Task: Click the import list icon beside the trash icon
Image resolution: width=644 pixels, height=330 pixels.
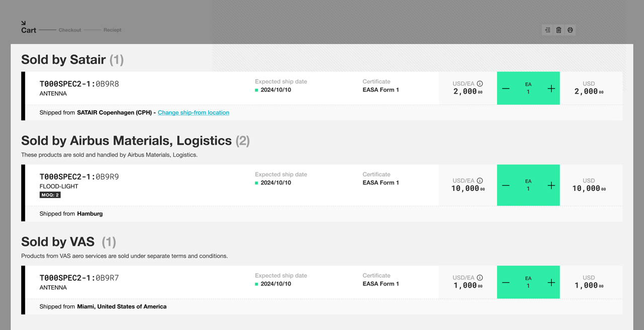Action: pyautogui.click(x=547, y=30)
